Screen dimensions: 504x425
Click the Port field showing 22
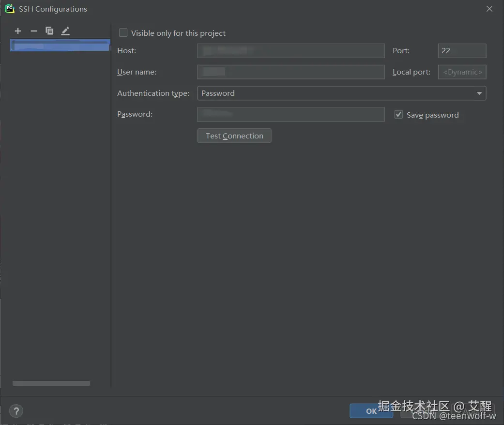coord(461,50)
